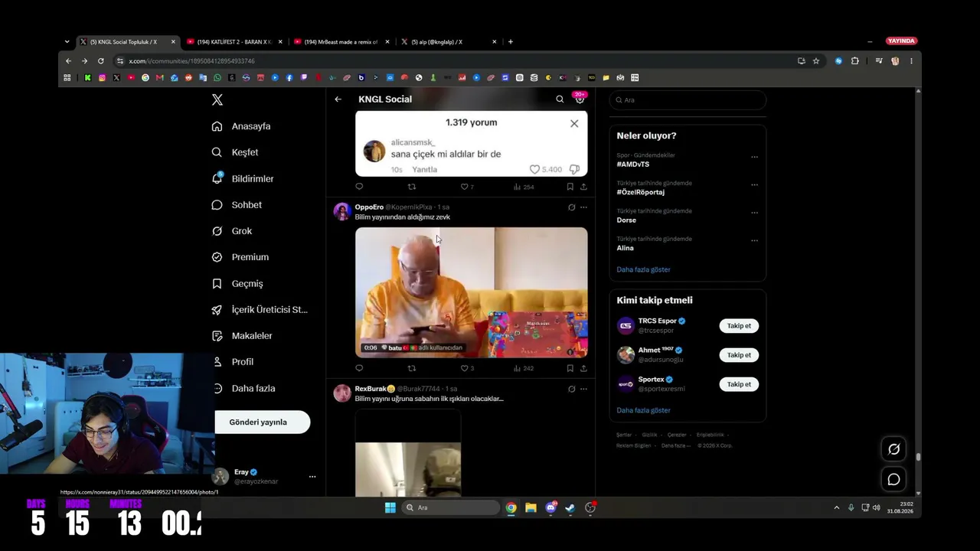Open options for #ÖzelRöportaj trend

(x=754, y=184)
